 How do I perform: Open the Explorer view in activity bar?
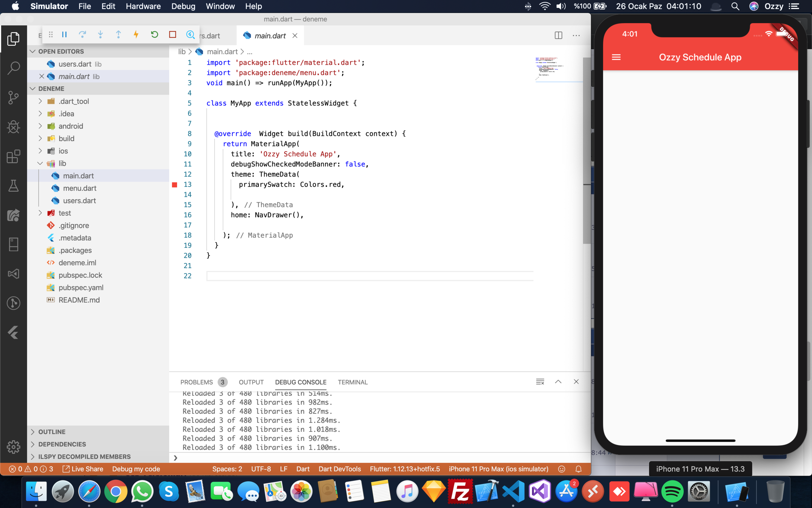(13, 39)
